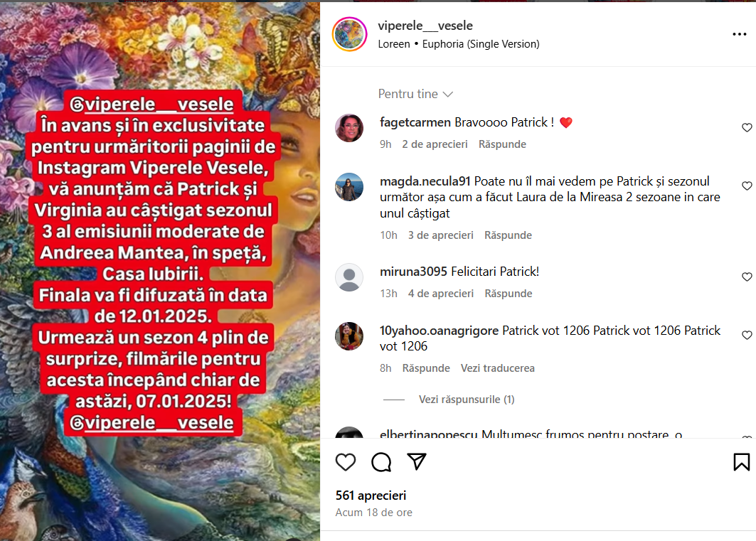Like magda.necula91's comment

click(747, 186)
